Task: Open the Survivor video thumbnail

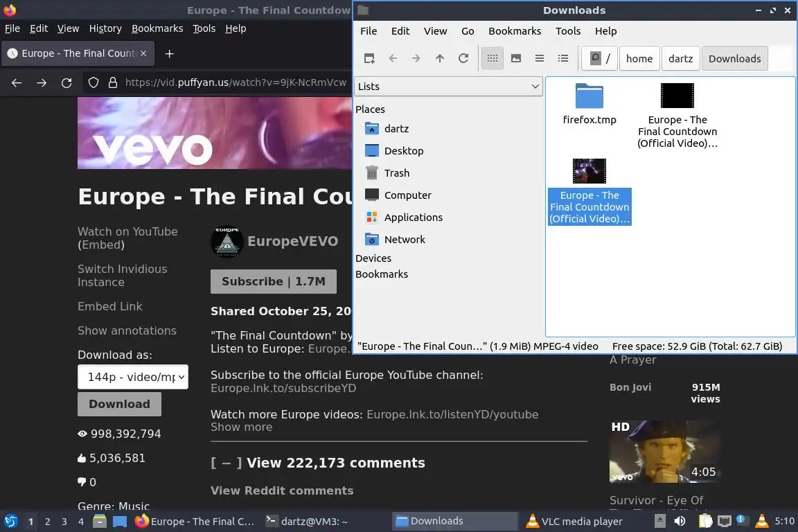Action: click(665, 452)
